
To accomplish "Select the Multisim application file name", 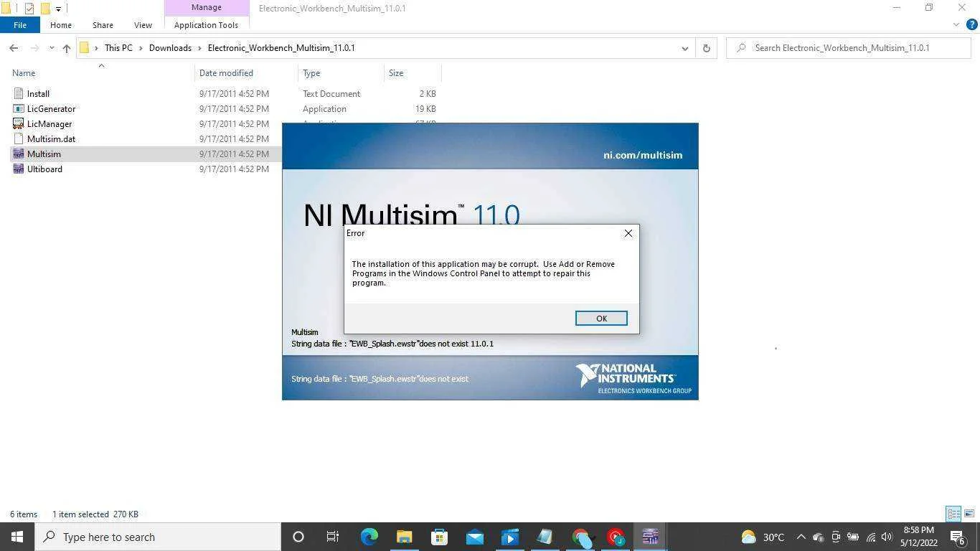I will [x=44, y=154].
